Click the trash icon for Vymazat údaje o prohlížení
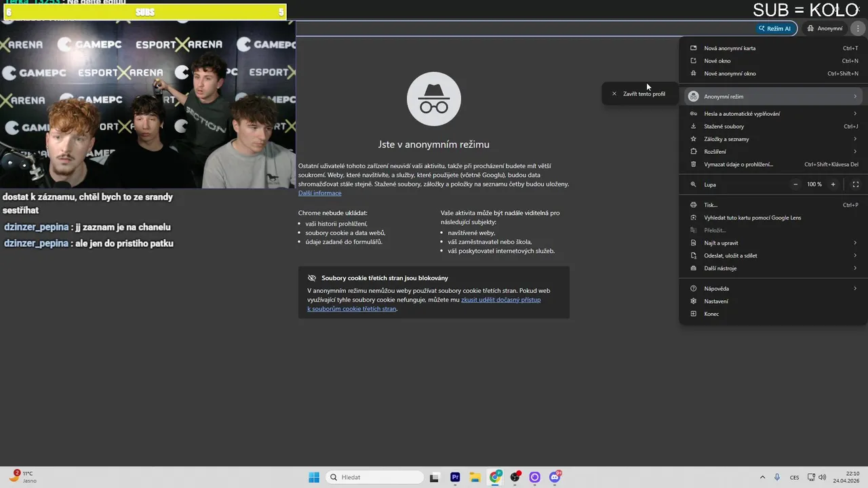The width and height of the screenshot is (868, 488). coord(693,164)
